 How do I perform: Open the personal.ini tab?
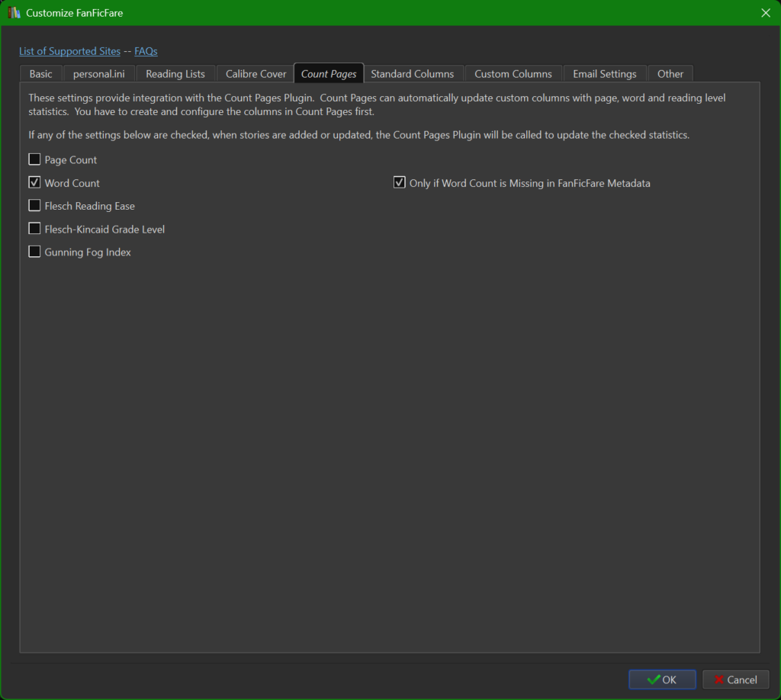tap(99, 73)
